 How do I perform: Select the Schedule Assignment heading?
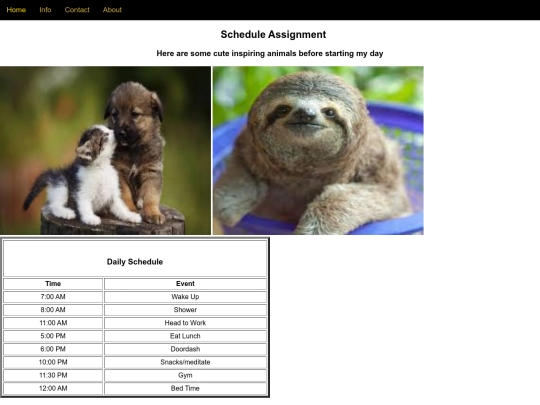coord(273,34)
